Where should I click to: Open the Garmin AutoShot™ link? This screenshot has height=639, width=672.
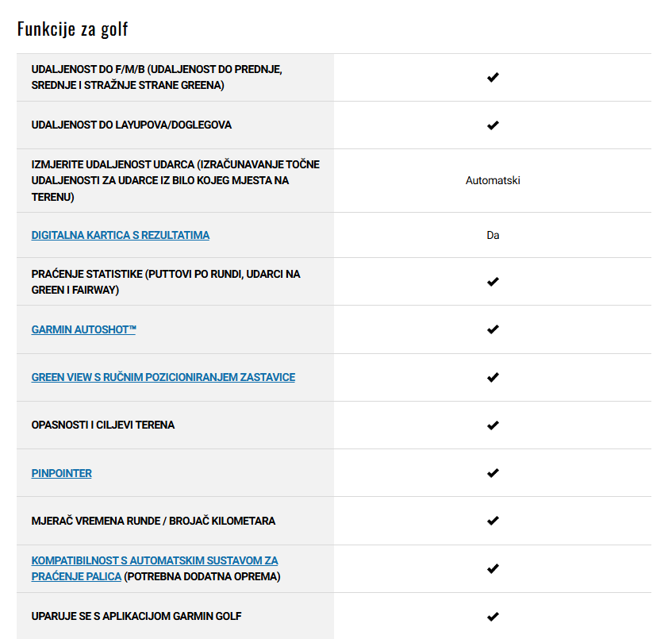pyautogui.click(x=83, y=329)
